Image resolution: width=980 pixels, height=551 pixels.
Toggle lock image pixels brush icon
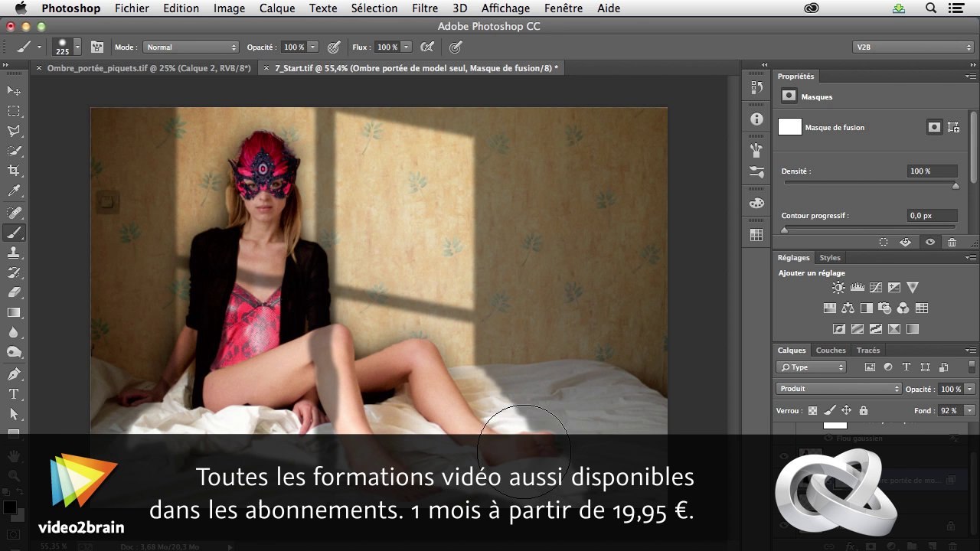pos(829,410)
